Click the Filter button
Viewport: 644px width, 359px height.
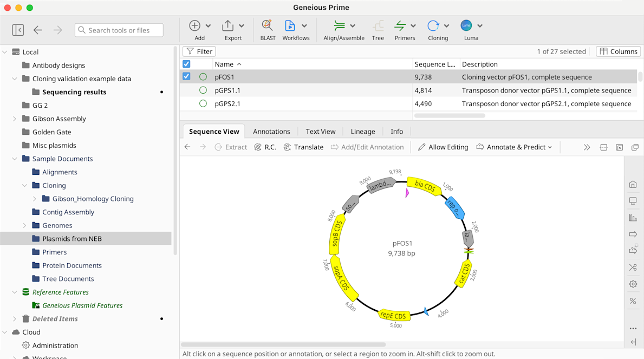pos(199,51)
